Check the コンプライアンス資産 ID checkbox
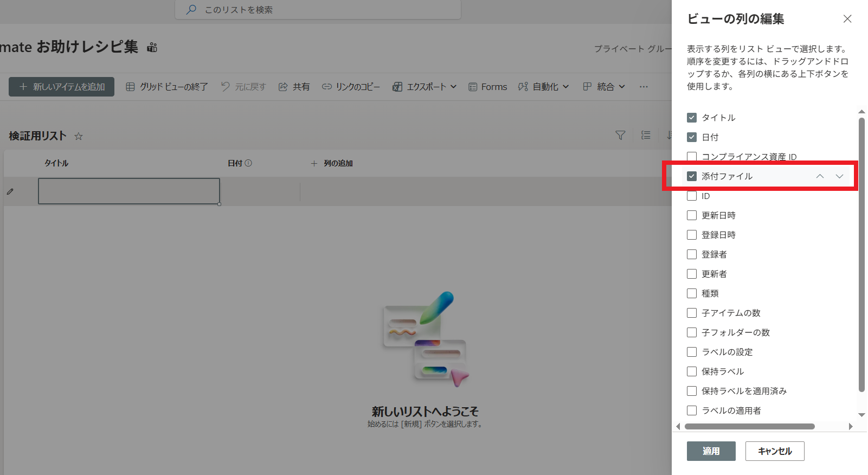The image size is (868, 475). click(692, 157)
